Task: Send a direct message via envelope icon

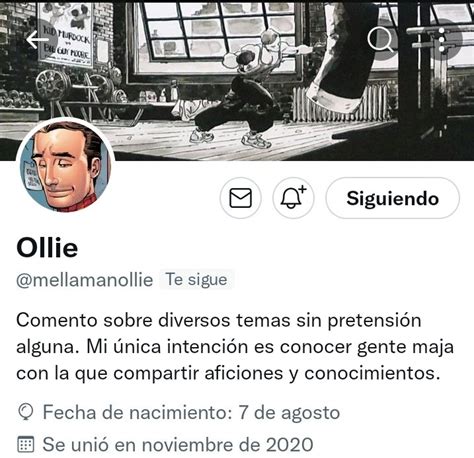Action: pos(240,198)
